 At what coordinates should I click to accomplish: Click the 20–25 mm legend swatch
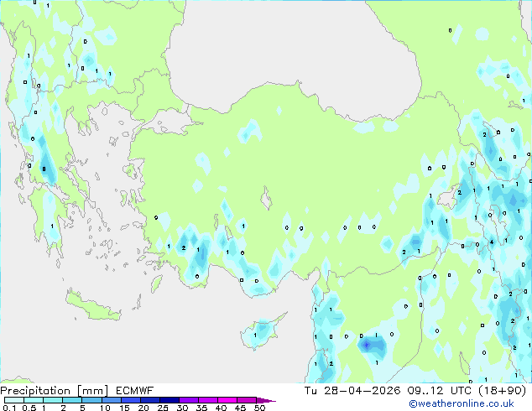[149, 400]
